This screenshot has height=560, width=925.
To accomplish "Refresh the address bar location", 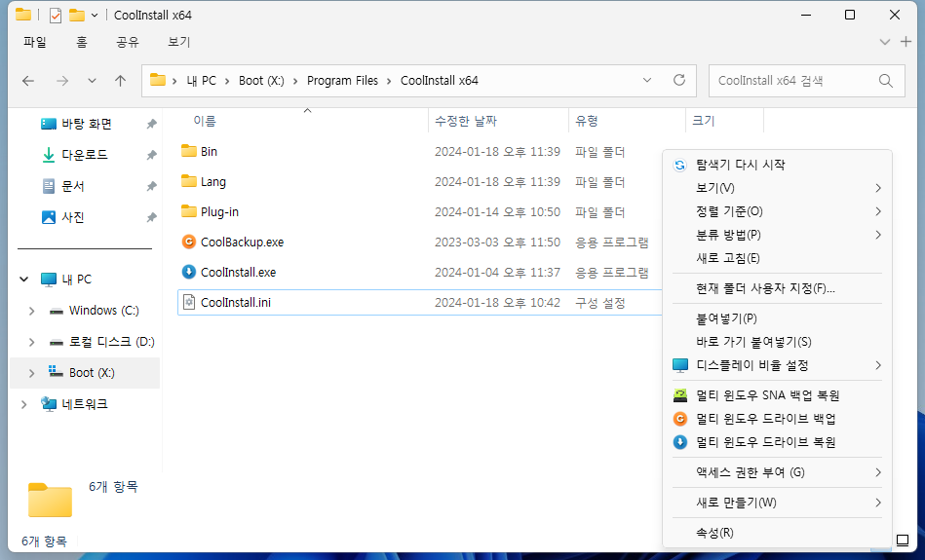I will [x=679, y=80].
